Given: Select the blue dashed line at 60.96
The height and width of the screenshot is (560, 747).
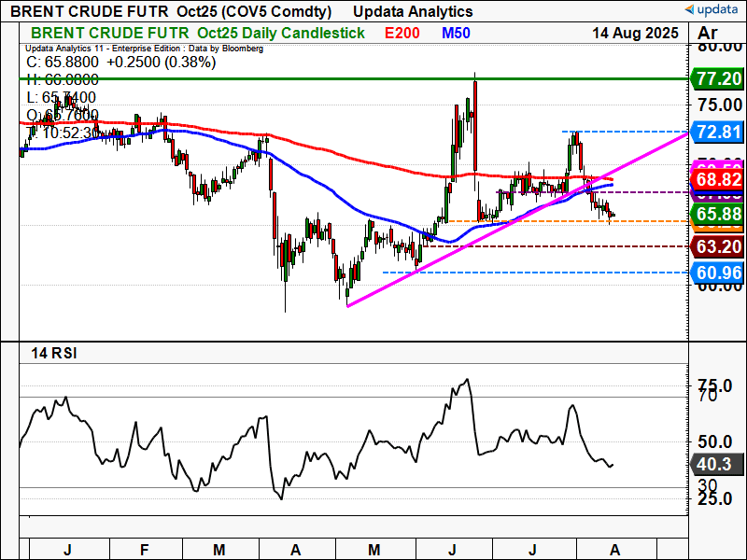Looking at the screenshot, I should point(536,273).
